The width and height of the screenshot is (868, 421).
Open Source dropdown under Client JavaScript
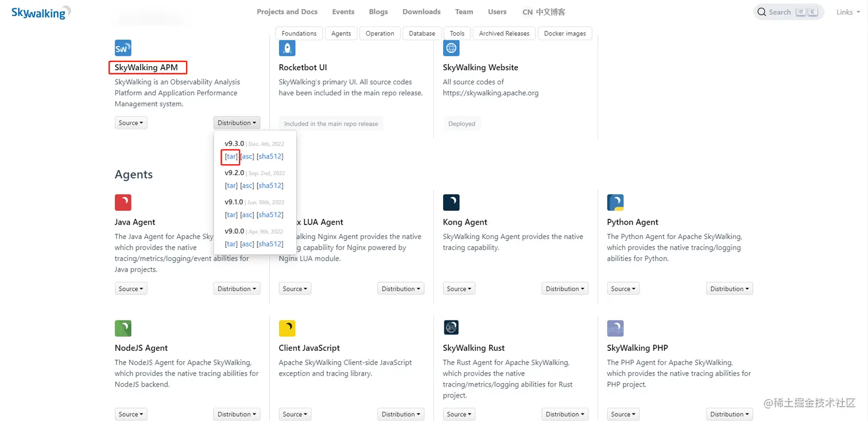click(x=295, y=414)
